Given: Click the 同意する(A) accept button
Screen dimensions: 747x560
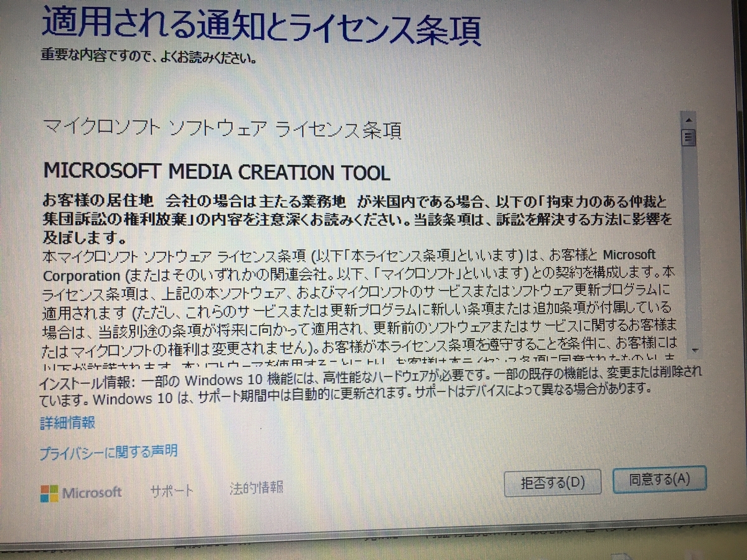Looking at the screenshot, I should [x=659, y=479].
